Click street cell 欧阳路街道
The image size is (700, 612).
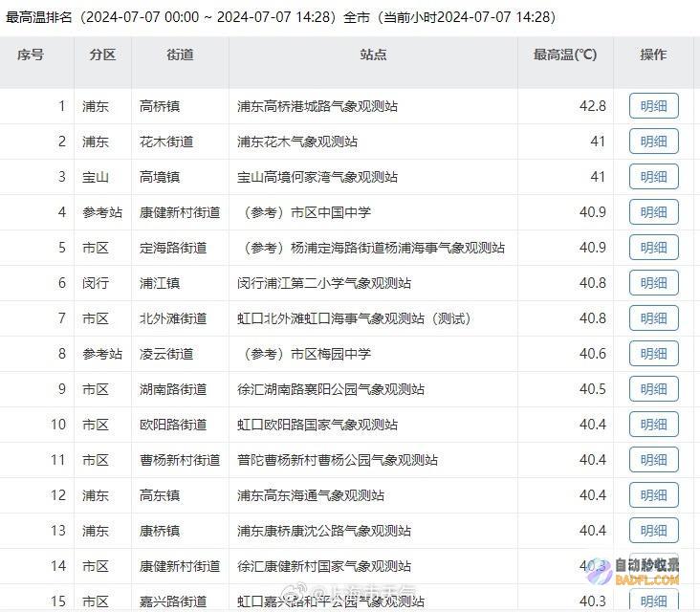point(173,425)
